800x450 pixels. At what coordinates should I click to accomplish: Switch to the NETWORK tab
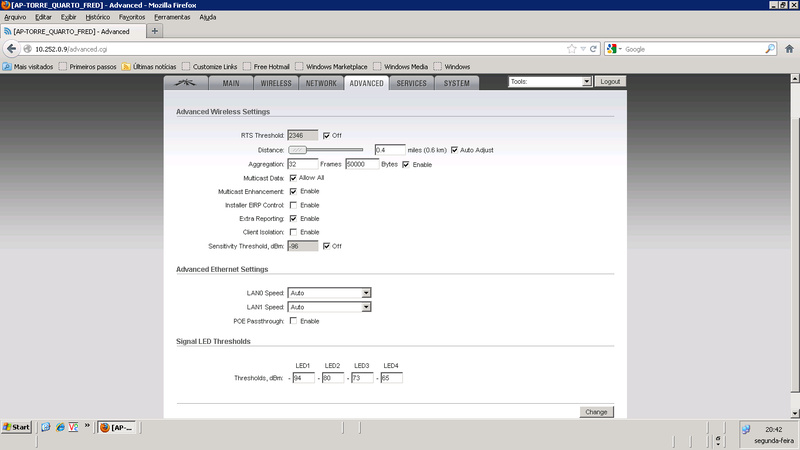(321, 83)
